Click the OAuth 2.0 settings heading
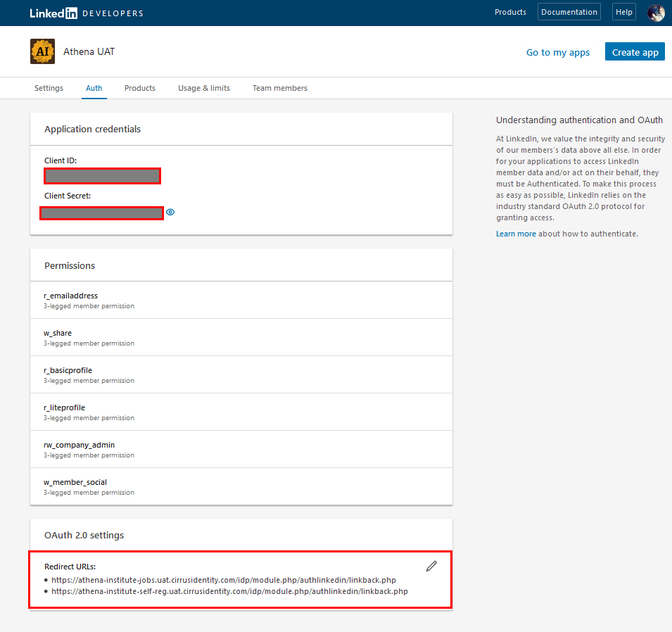The height and width of the screenshot is (632, 672). [84, 535]
